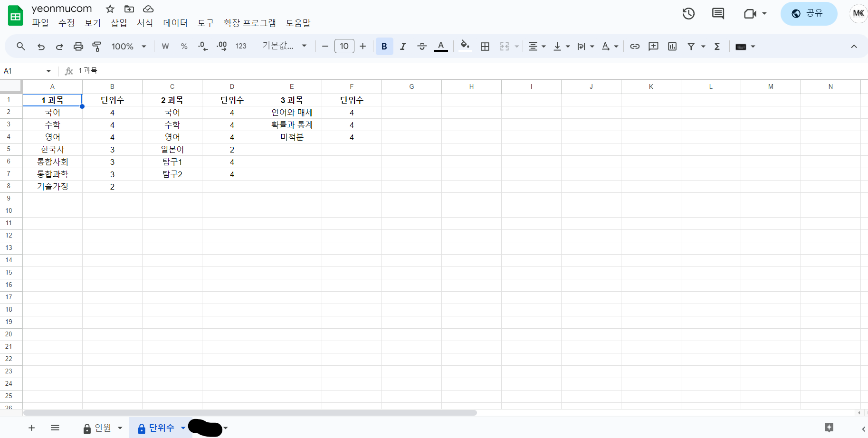Toggle italic formatting

pyautogui.click(x=403, y=46)
